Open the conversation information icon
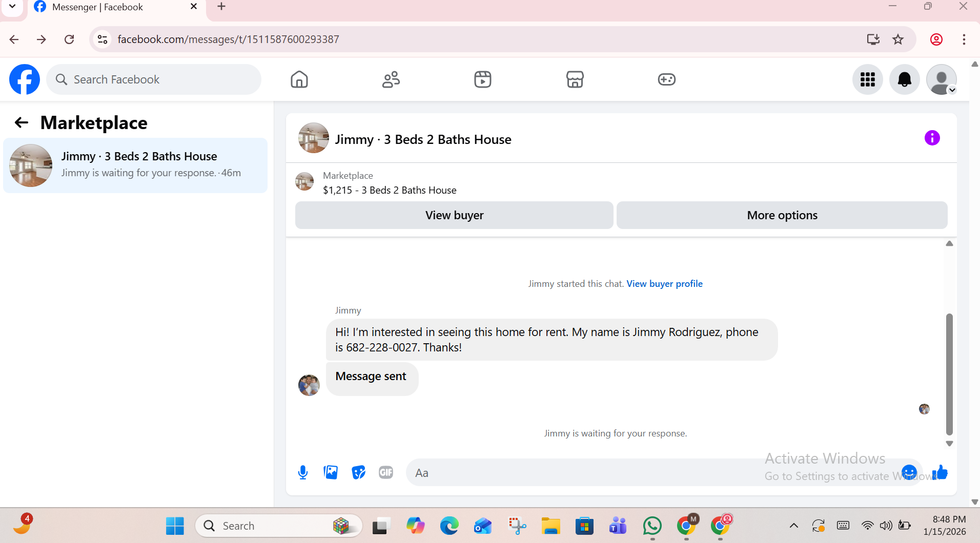 click(x=932, y=138)
